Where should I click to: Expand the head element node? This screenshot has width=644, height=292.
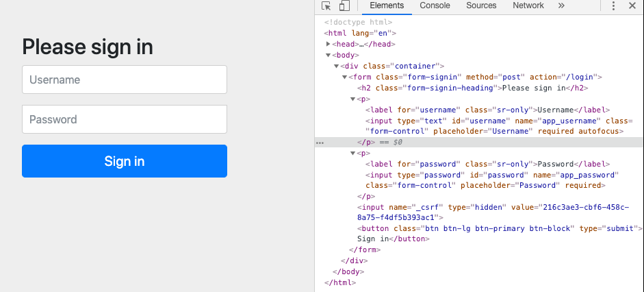(x=329, y=44)
